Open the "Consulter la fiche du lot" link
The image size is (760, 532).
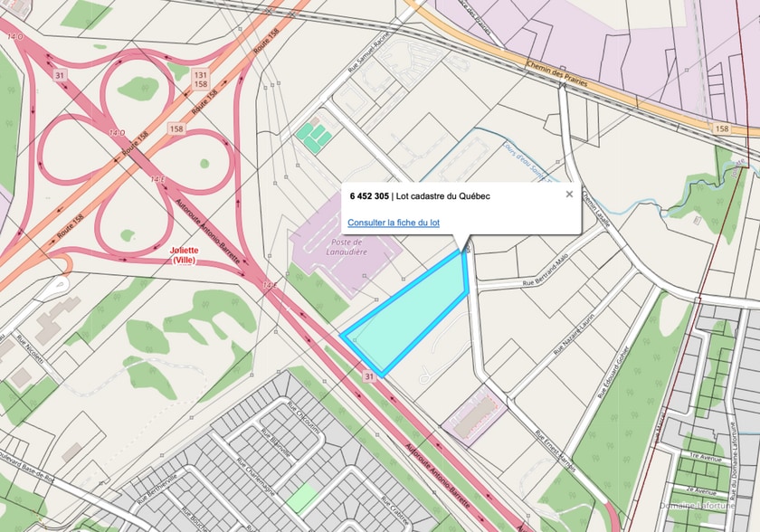[x=394, y=223]
